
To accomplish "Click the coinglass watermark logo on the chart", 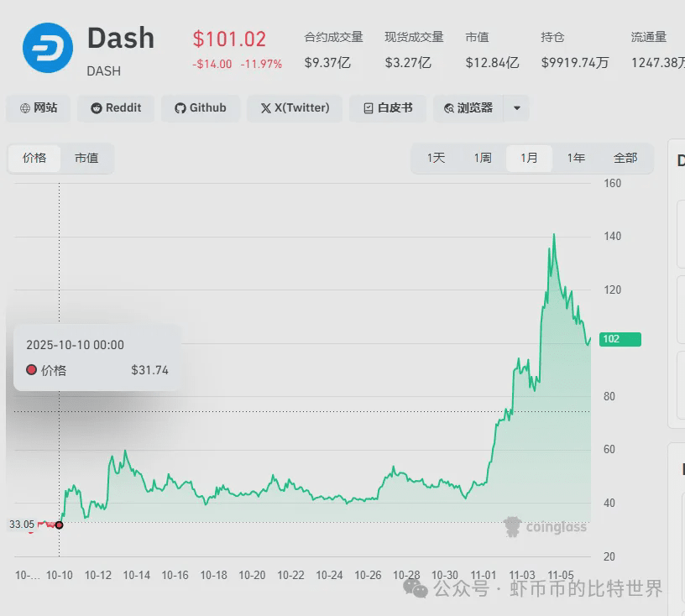I will [x=511, y=527].
